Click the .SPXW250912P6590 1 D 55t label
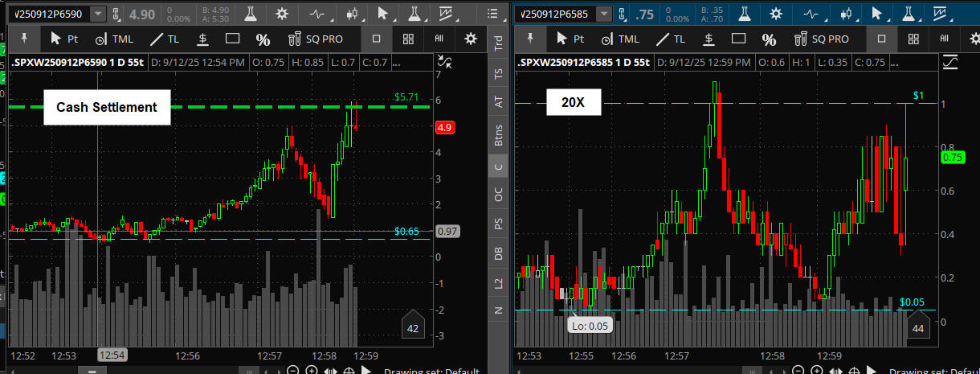This screenshot has height=374, width=980. point(78,63)
